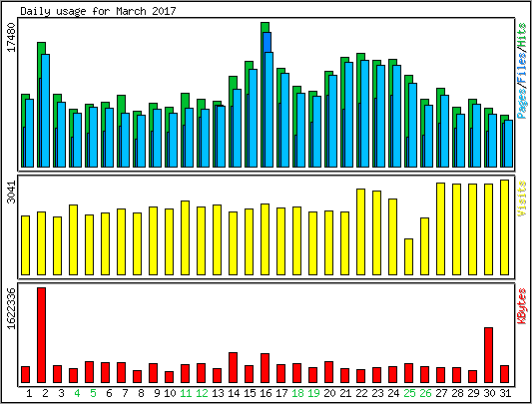Click the red KBytes bar for day 30
This screenshot has width=532, height=404.
pos(488,355)
